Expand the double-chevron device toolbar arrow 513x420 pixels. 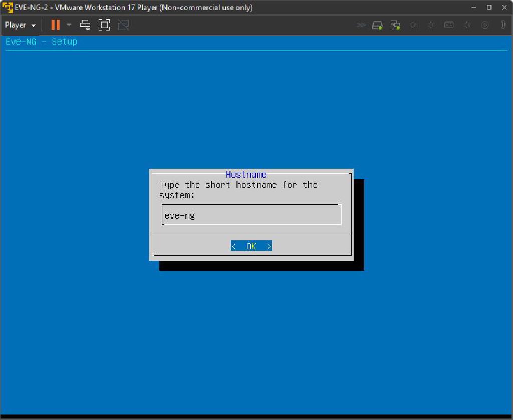click(x=361, y=25)
